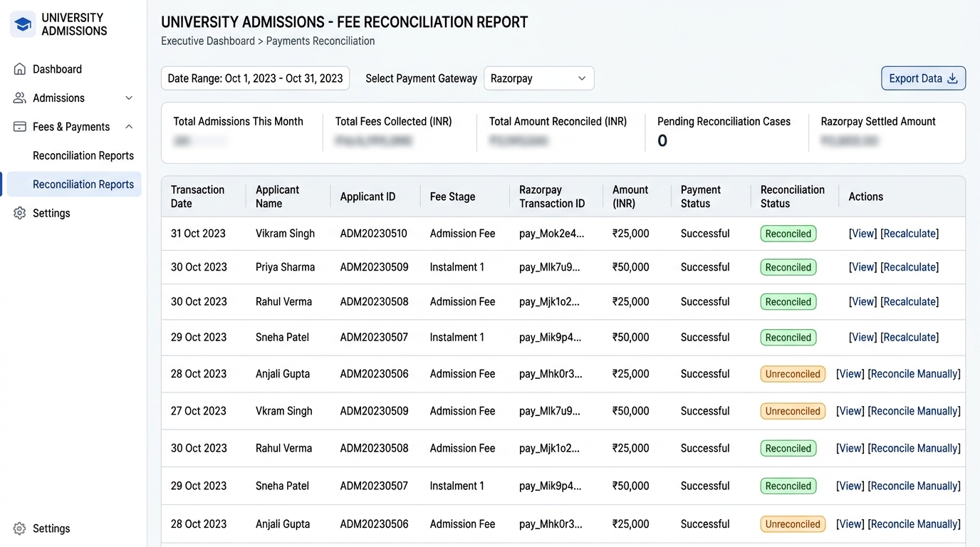This screenshot has width=980, height=547.
Task: Click the Unreconciled badge in Vkram Singh's row
Action: click(x=793, y=411)
